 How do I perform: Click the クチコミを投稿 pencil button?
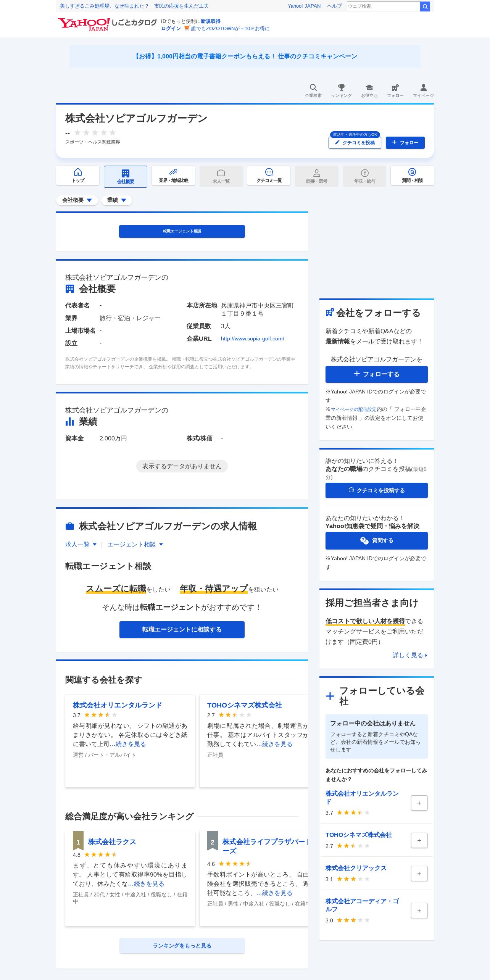tap(355, 143)
